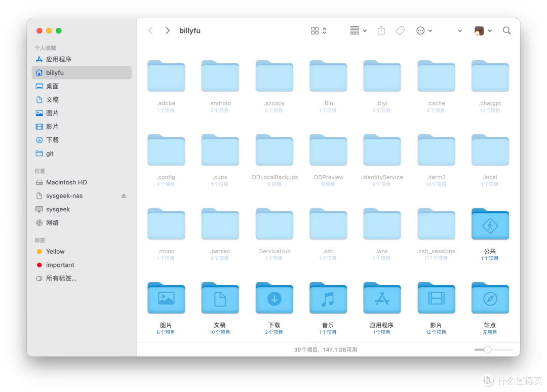
Task: Go forward with the right chevron
Action: click(168, 31)
